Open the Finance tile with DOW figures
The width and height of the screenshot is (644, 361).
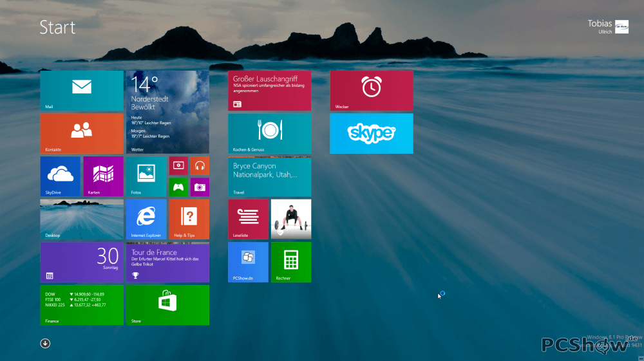click(x=82, y=305)
